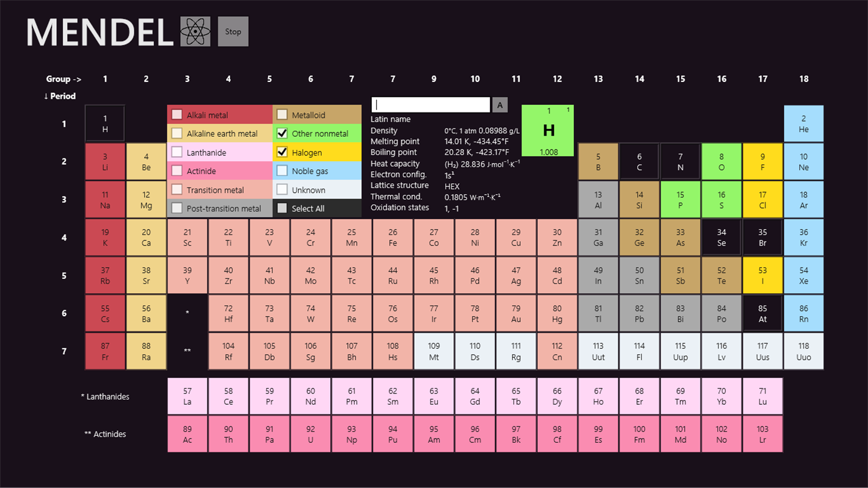This screenshot has height=488, width=868.
Task: Select Carbon tile (6 C)
Action: 640,161
